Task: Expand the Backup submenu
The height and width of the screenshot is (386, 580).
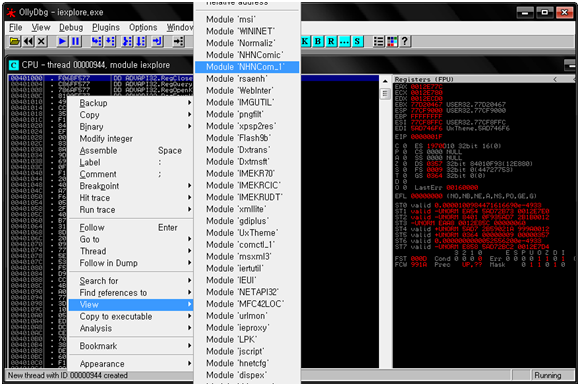Action: click(131, 103)
